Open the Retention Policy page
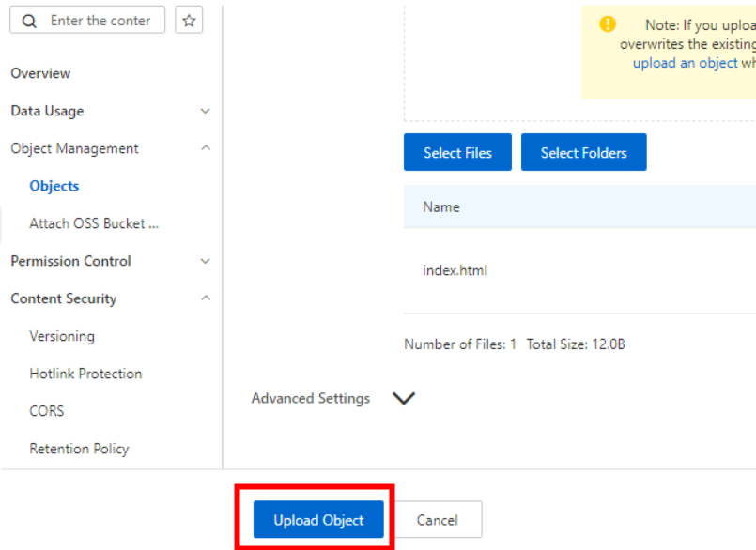 (x=79, y=449)
